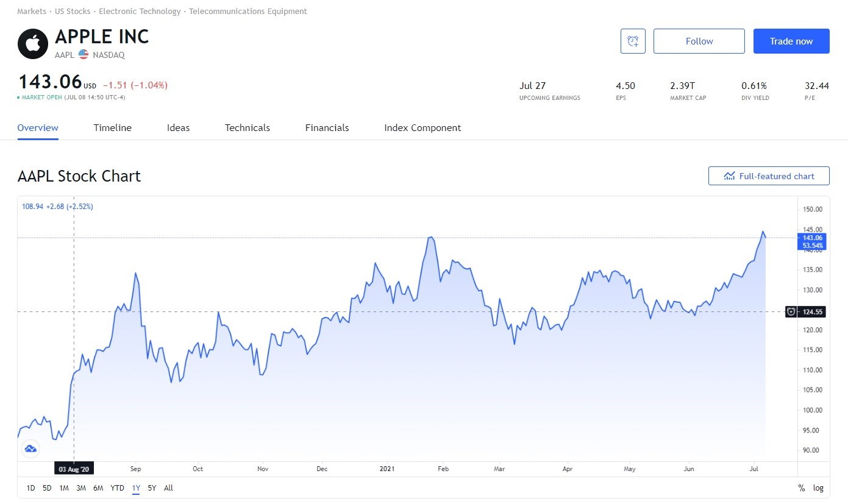Select the 1Y time range
The image size is (848, 504).
[x=136, y=488]
